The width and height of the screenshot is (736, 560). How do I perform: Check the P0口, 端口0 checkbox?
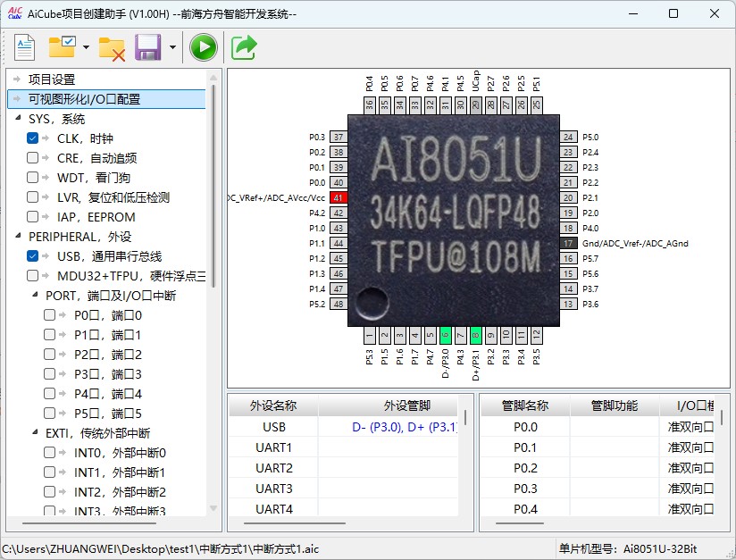point(49,315)
